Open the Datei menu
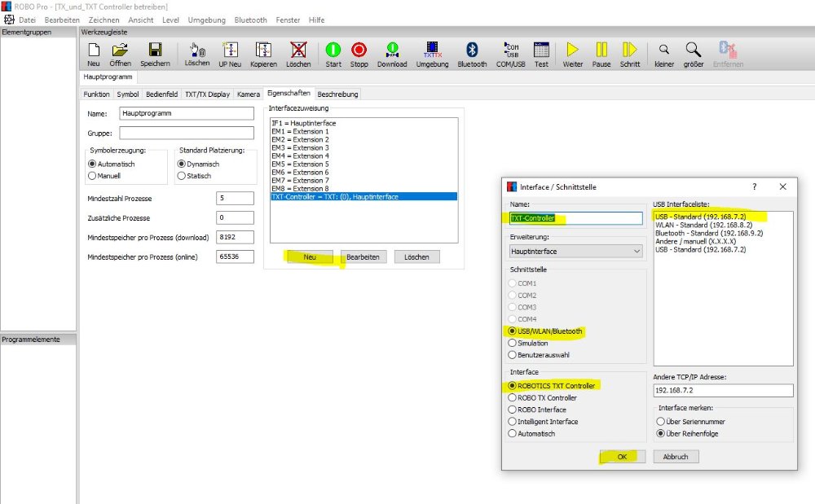 (27, 20)
